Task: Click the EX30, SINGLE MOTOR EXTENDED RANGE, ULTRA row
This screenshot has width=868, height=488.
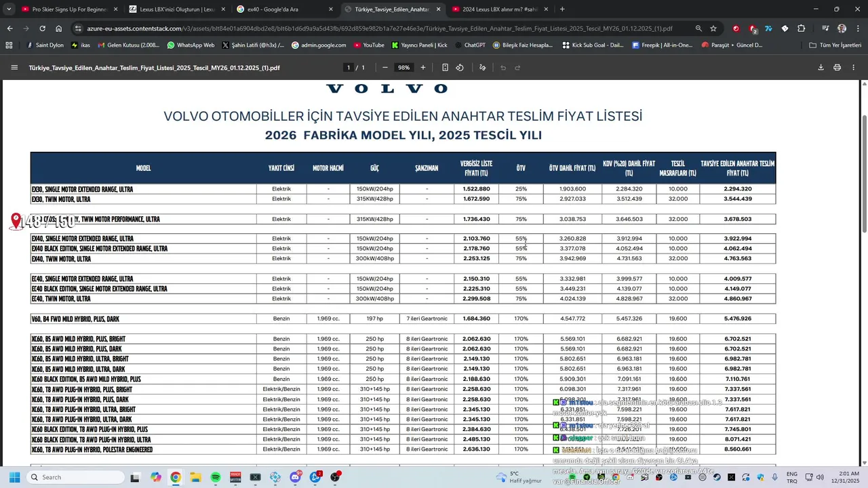Action: coord(403,189)
